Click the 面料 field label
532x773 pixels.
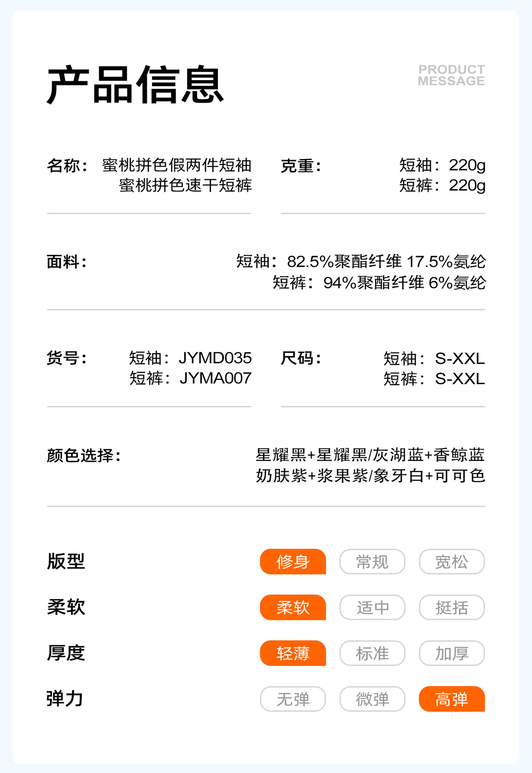[66, 262]
